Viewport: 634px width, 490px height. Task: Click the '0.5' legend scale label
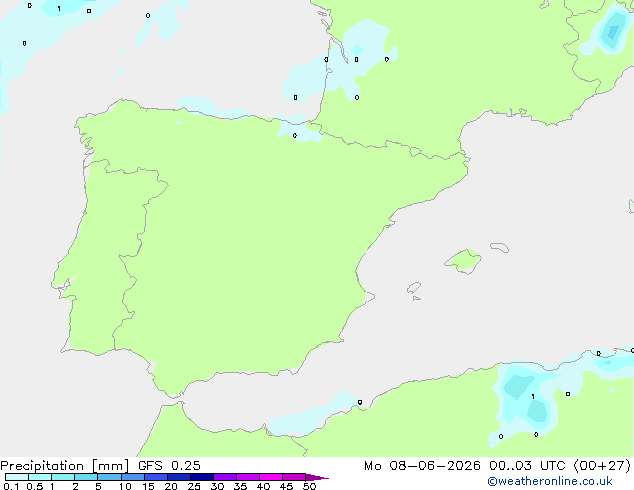tap(35, 486)
